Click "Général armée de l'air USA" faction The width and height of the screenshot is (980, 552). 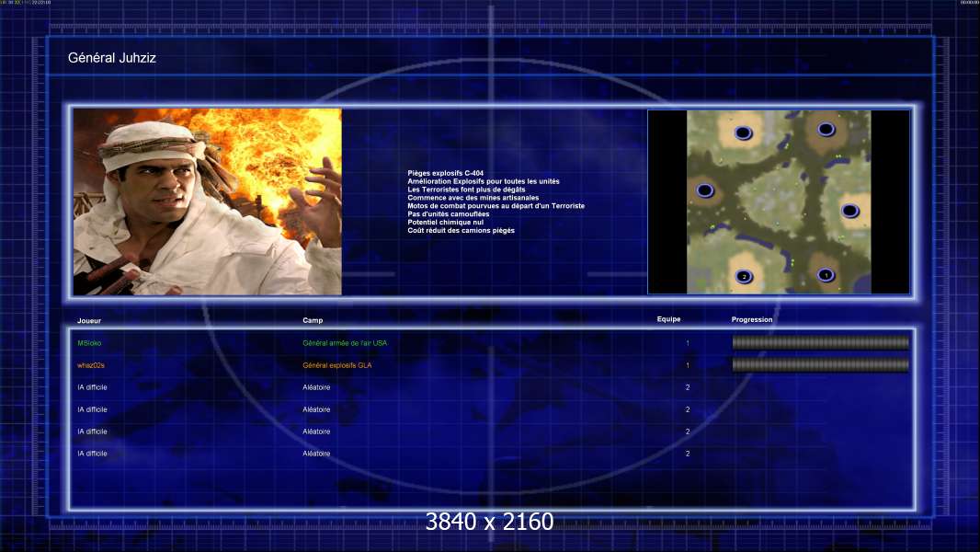(345, 343)
